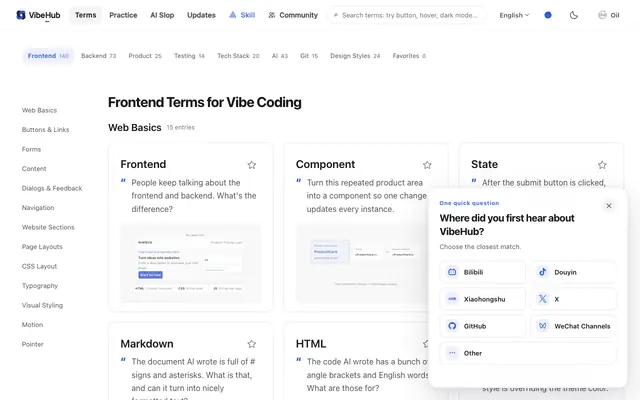Toggle dark mode with the moon icon

click(573, 15)
